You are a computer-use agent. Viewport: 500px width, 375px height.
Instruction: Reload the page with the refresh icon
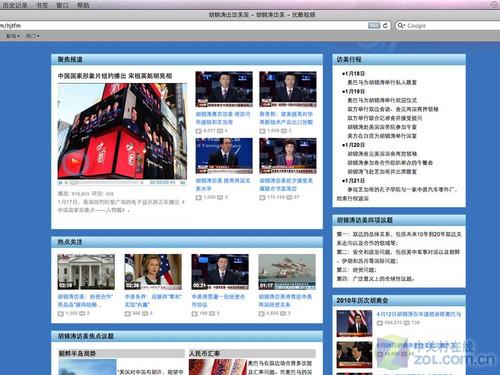pyautogui.click(x=386, y=26)
